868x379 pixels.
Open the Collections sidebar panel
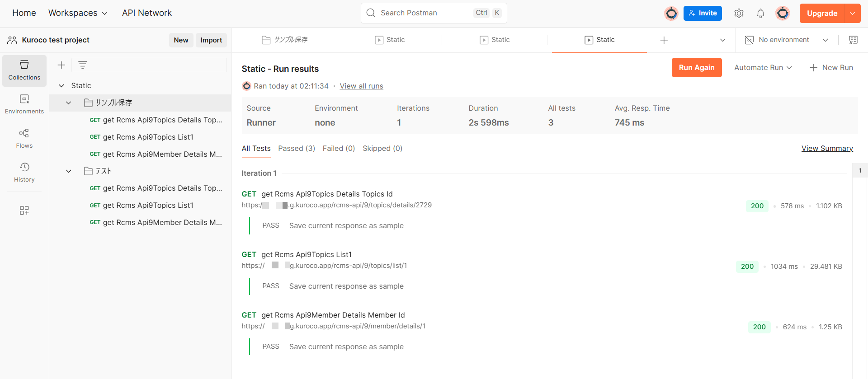[24, 70]
